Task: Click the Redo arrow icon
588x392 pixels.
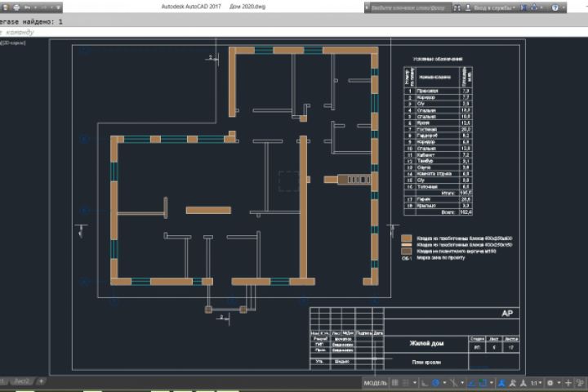Action: pyautogui.click(x=43, y=7)
